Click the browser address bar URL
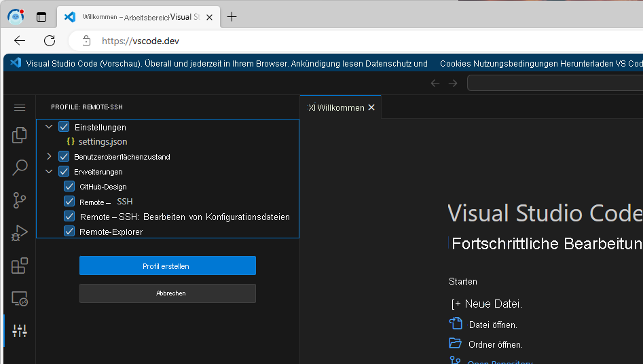The width and height of the screenshot is (643, 364). pyautogui.click(x=141, y=41)
